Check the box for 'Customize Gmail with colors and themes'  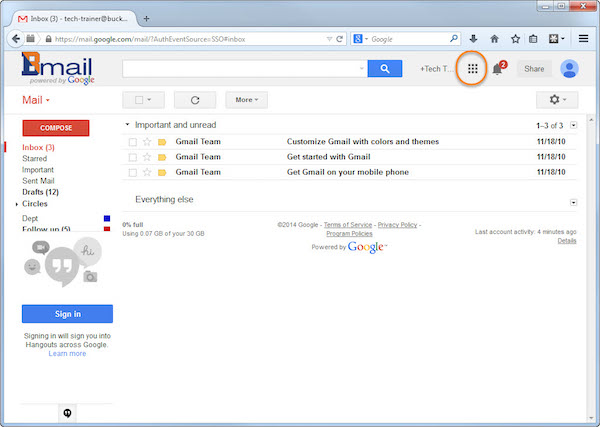click(133, 142)
